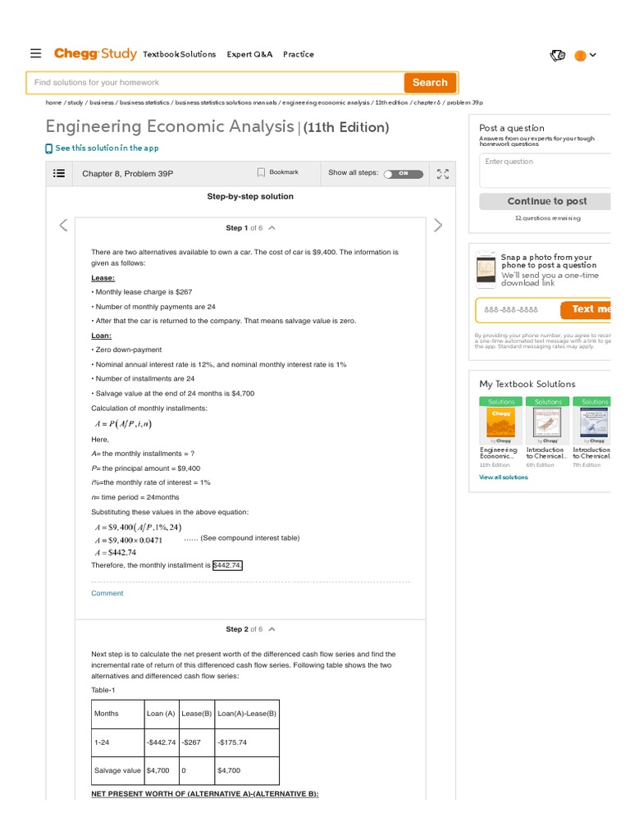Open the hamburger menu icon
This screenshot has width=630, height=840.
point(35,54)
